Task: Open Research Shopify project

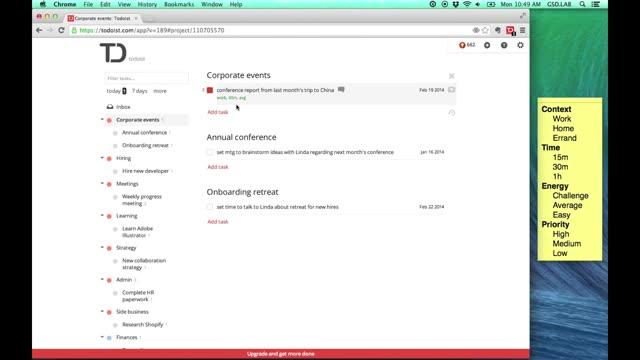Action: click(x=142, y=324)
